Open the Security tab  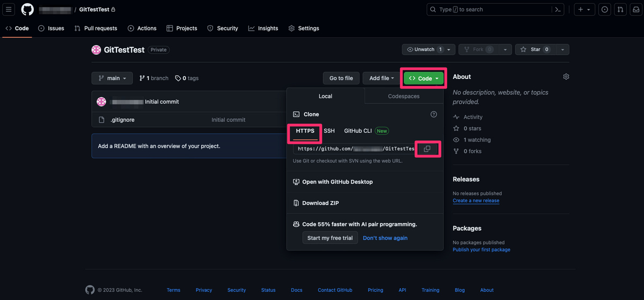[x=223, y=28]
